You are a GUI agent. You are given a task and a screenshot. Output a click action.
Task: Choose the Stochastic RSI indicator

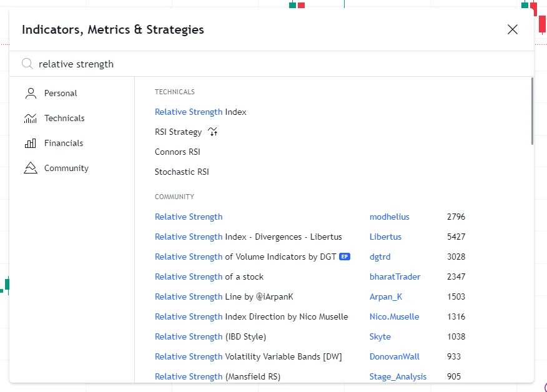tap(182, 172)
